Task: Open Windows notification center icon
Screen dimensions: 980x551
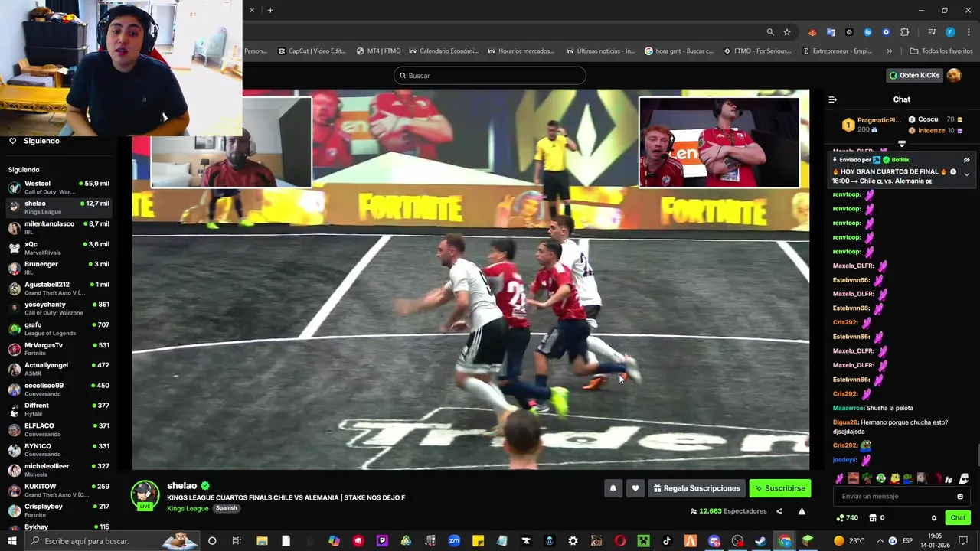Action: coord(963,541)
